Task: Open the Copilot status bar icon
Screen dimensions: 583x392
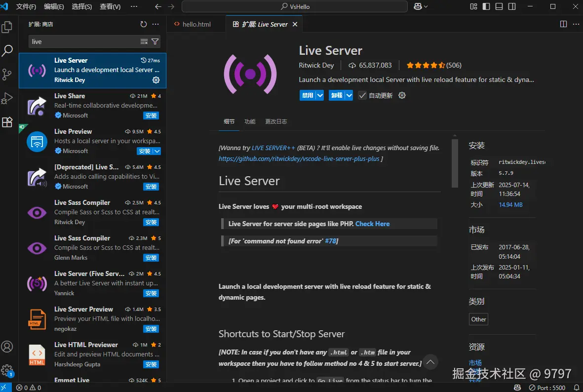Action: coord(517,388)
